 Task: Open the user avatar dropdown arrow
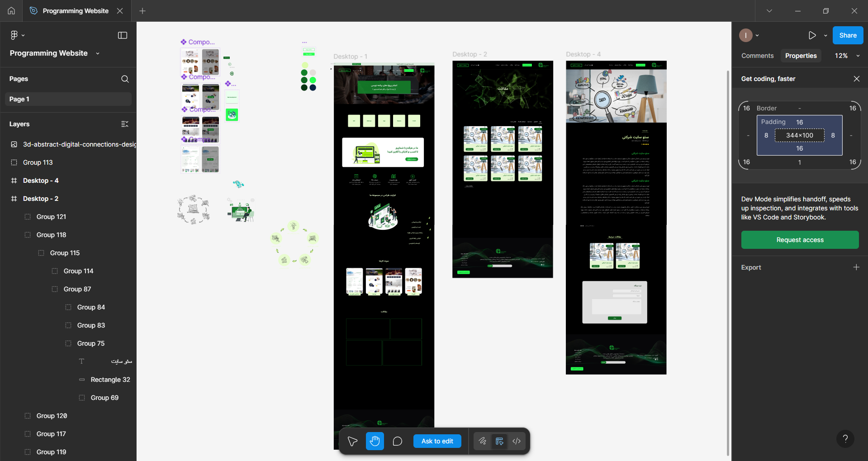click(x=757, y=35)
